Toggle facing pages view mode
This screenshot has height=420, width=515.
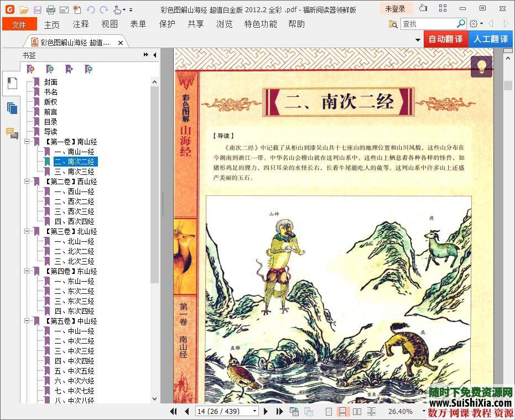357,412
